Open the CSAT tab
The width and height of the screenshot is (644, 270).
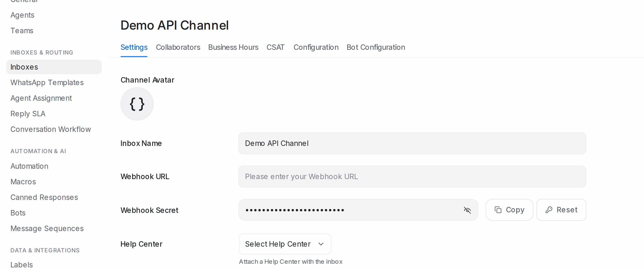coord(276,47)
